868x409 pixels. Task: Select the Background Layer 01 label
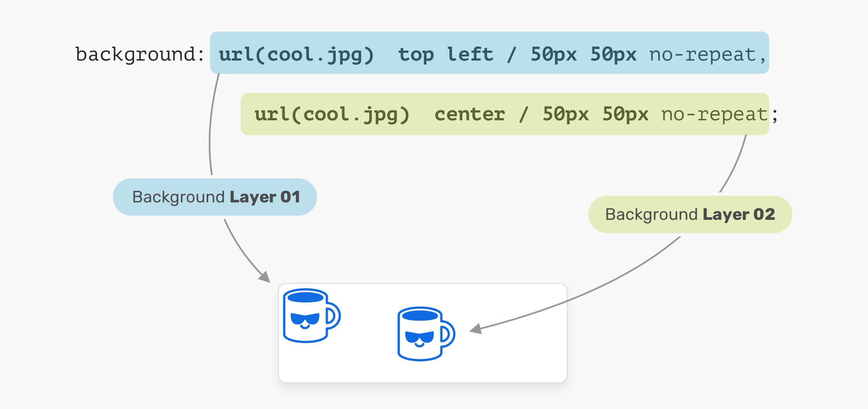coord(215,197)
